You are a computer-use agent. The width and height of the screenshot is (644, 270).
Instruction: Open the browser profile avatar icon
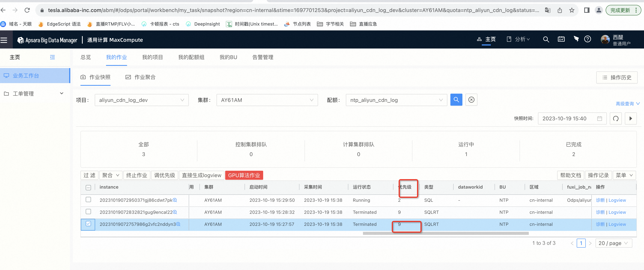[599, 10]
